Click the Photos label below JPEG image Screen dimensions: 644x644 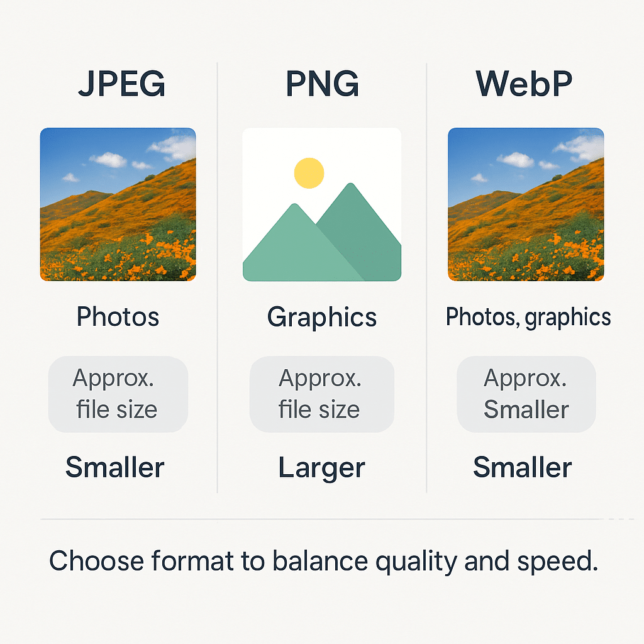point(118,317)
